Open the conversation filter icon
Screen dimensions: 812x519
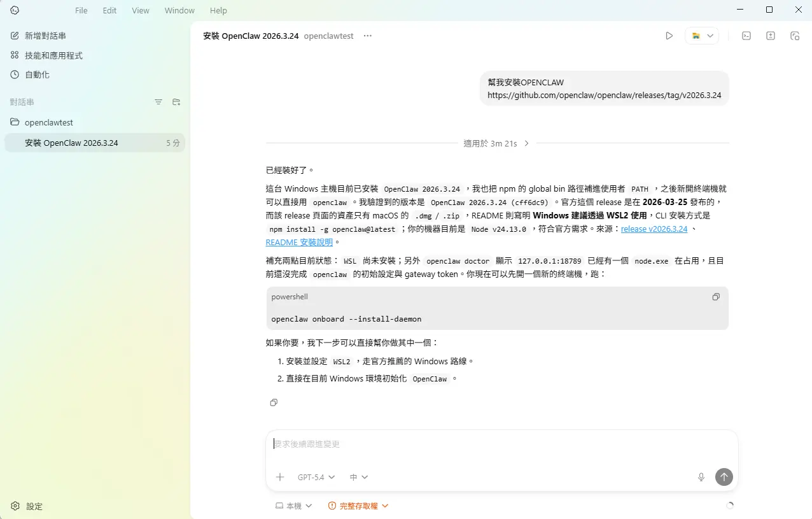click(158, 102)
